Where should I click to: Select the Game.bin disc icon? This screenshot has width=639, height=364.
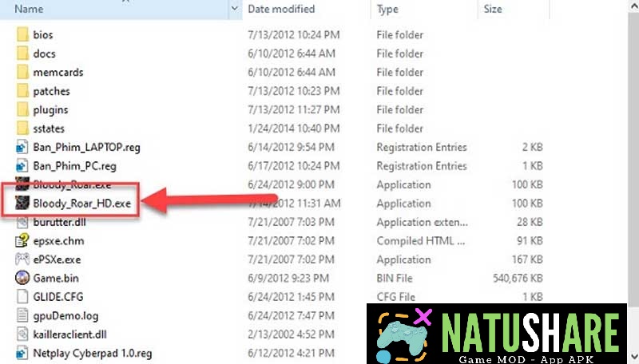click(22, 278)
